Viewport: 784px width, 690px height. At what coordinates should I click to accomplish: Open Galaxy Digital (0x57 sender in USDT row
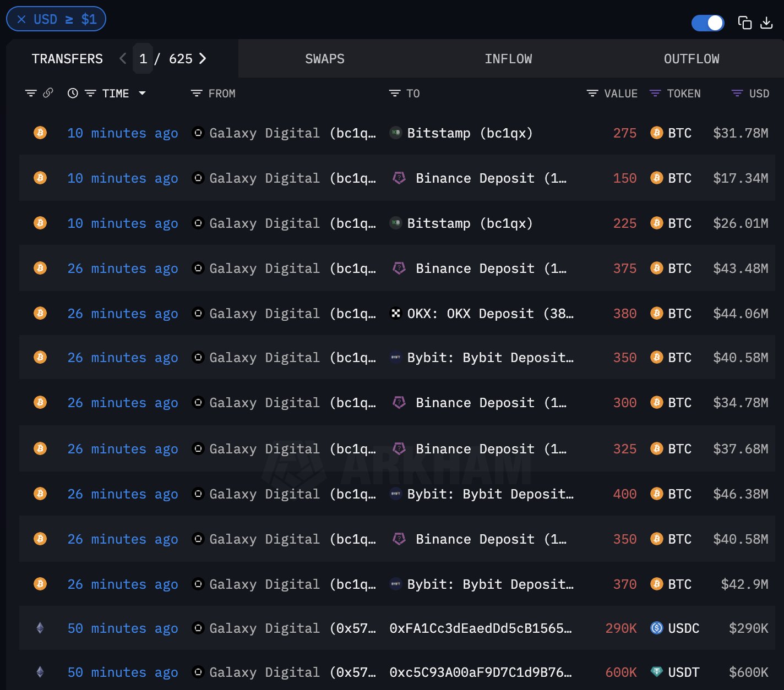click(x=292, y=672)
